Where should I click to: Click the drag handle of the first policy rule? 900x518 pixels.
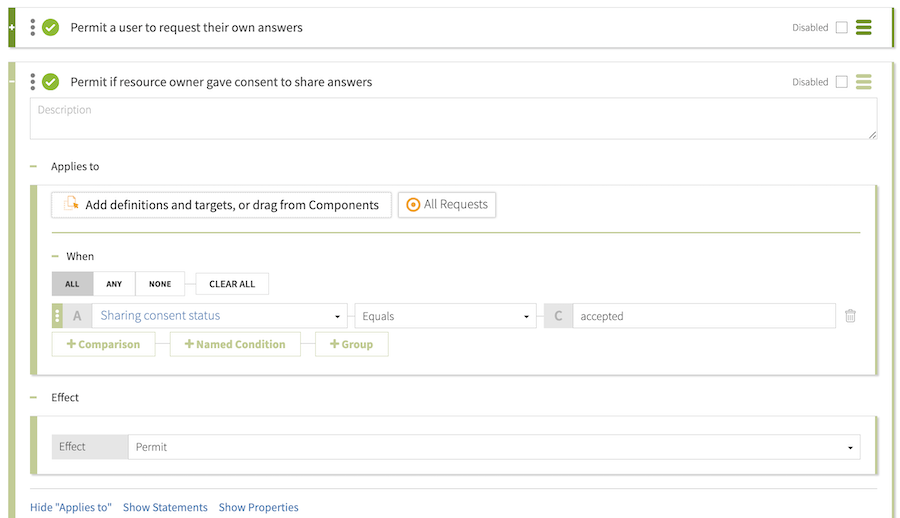tap(32, 27)
